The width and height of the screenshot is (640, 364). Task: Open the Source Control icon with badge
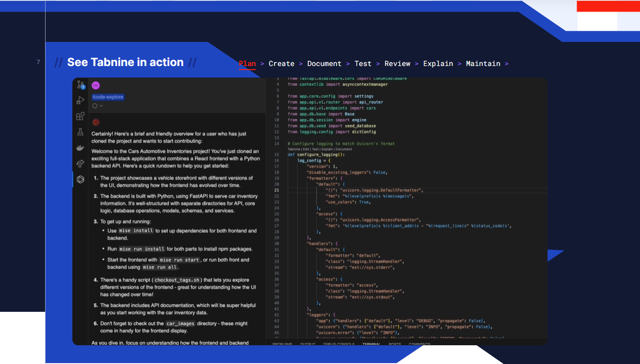point(80,85)
